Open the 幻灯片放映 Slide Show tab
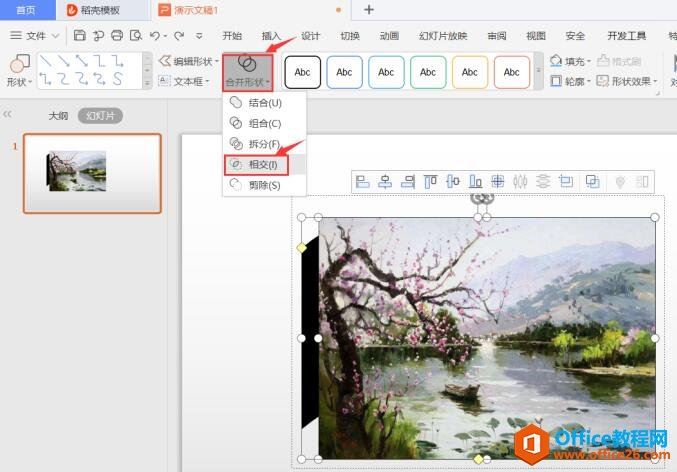This screenshot has height=472, width=677. pyautogui.click(x=443, y=36)
